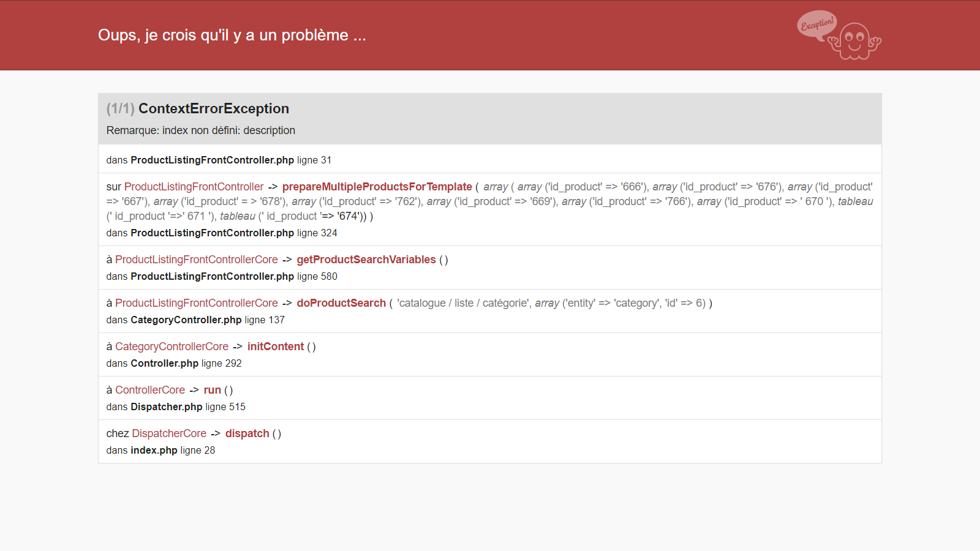This screenshot has width=980, height=551.
Task: Click 'CategoryController.php ligne 137' text
Action: 208,320
